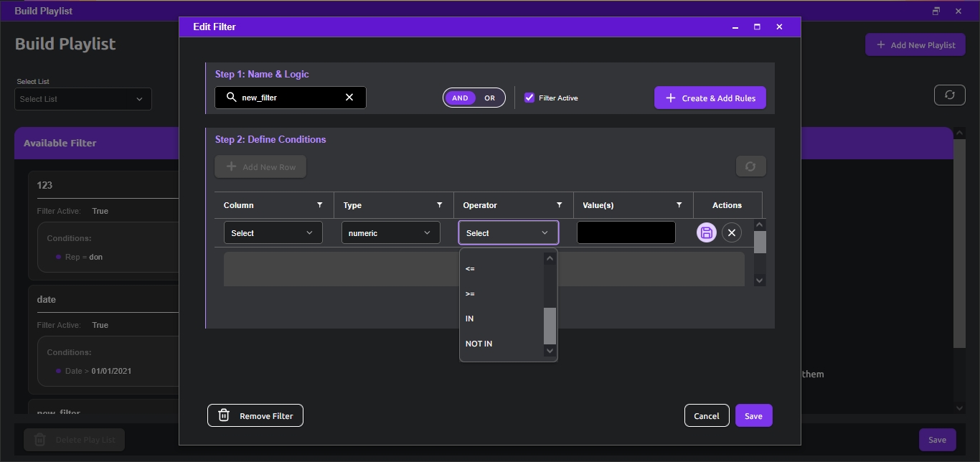This screenshot has width=980, height=462.
Task: Open the Column header filter icon
Action: pyautogui.click(x=320, y=205)
